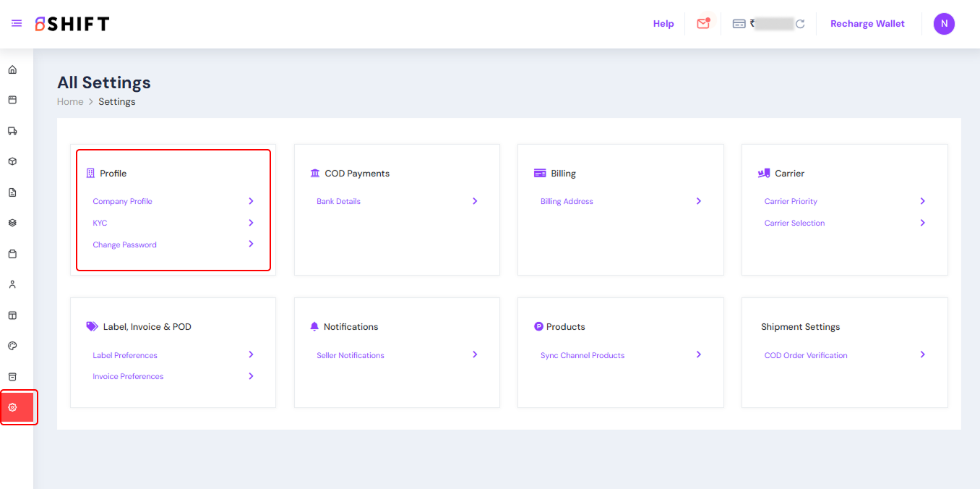Navigate to Home in the breadcrumb
980x489 pixels.
(x=70, y=102)
